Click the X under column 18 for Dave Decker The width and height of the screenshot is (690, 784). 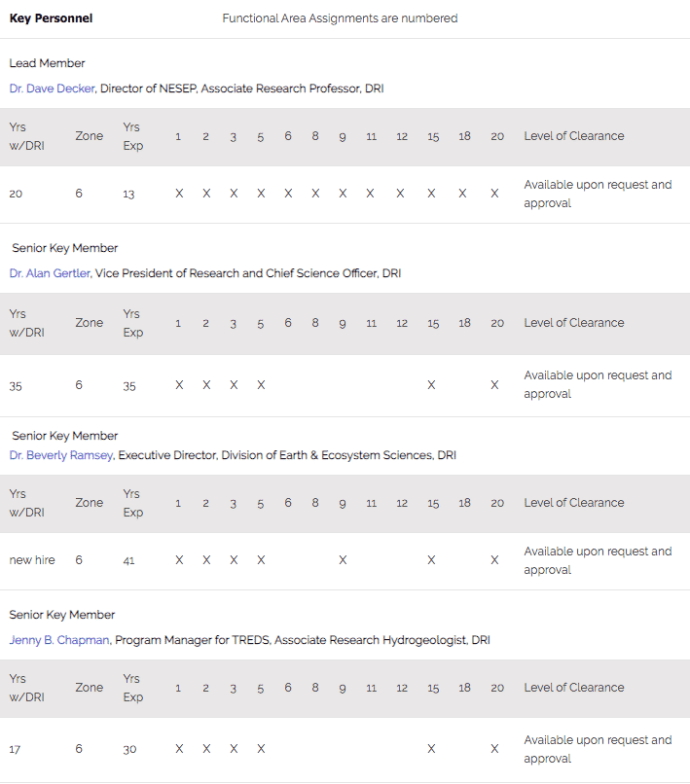(463, 194)
